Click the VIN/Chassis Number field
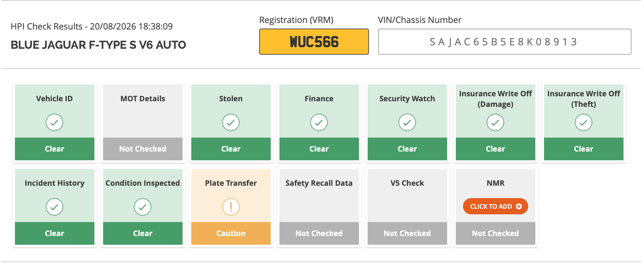This screenshot has width=644, height=264. (x=505, y=42)
